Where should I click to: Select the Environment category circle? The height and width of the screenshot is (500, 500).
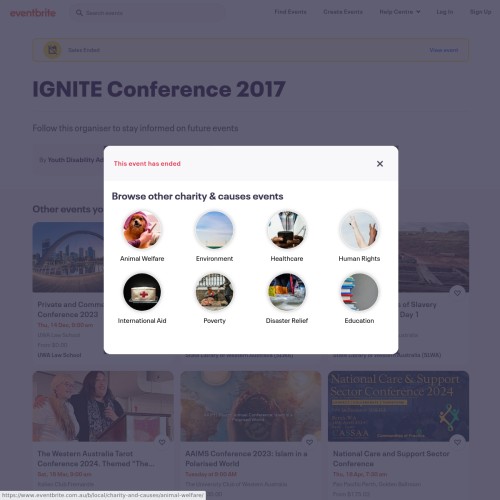214,230
